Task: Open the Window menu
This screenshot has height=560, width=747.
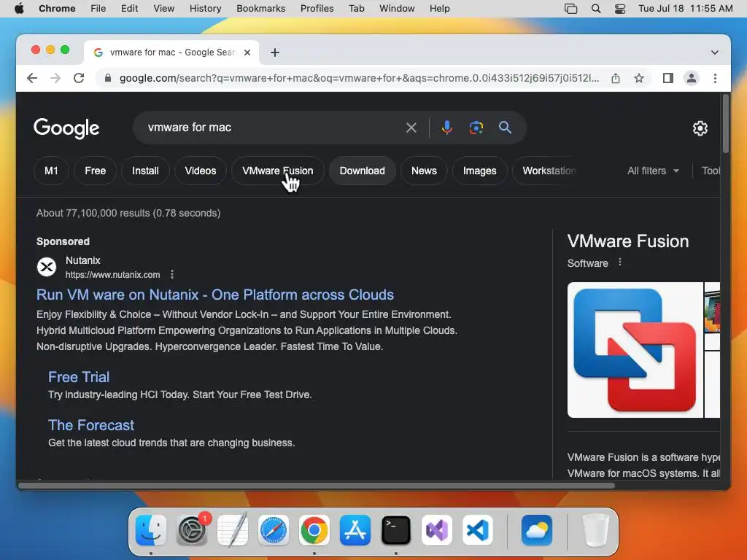Action: click(397, 9)
